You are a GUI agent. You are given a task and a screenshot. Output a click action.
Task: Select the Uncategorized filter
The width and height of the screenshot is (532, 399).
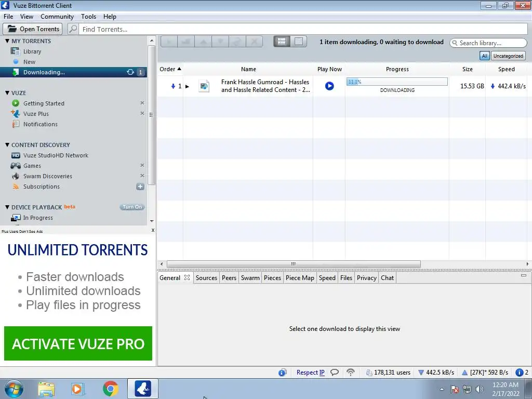pyautogui.click(x=508, y=56)
